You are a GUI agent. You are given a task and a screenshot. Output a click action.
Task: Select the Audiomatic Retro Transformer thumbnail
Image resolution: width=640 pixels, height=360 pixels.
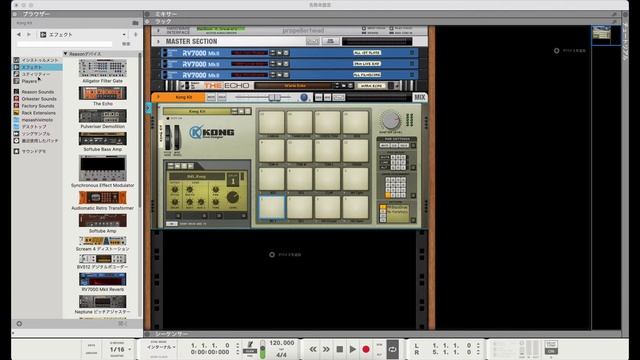(102, 198)
